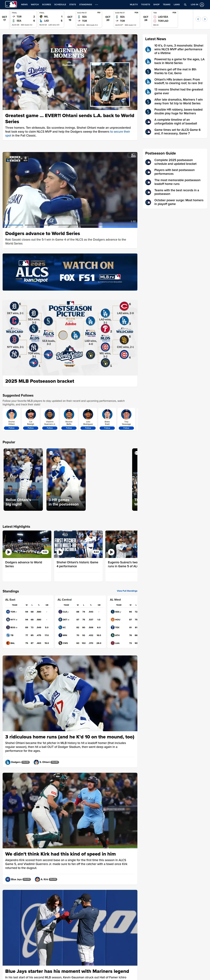Click Dodgers icon beside 'Powered by a game' story
The image size is (210, 980).
click(148, 61)
